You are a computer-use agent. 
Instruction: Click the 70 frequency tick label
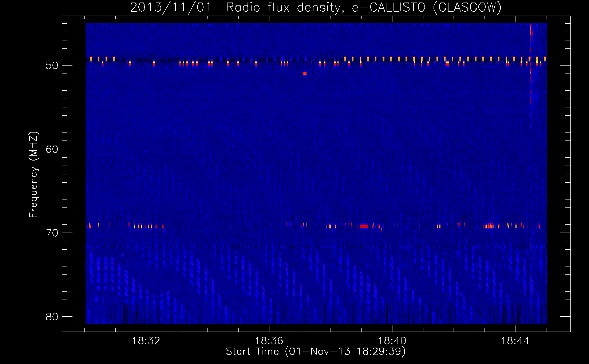(x=52, y=233)
